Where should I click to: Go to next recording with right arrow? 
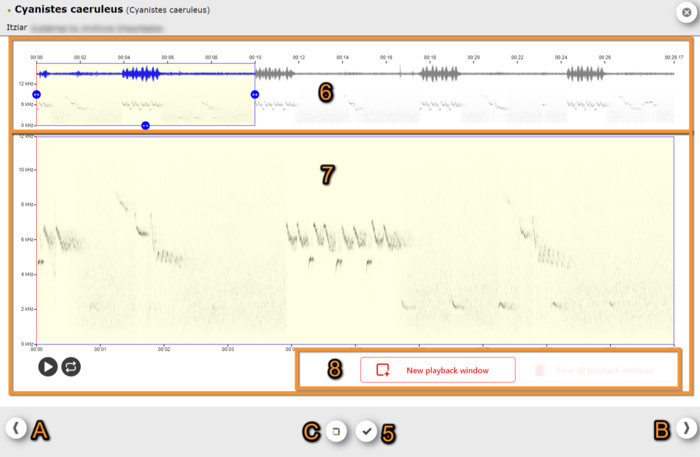pos(685,427)
